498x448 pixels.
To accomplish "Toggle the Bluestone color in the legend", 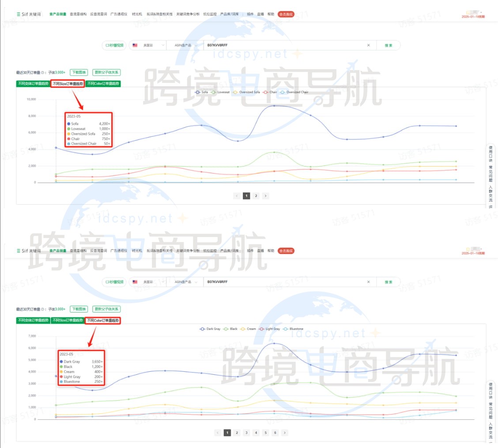I will [x=294, y=329].
